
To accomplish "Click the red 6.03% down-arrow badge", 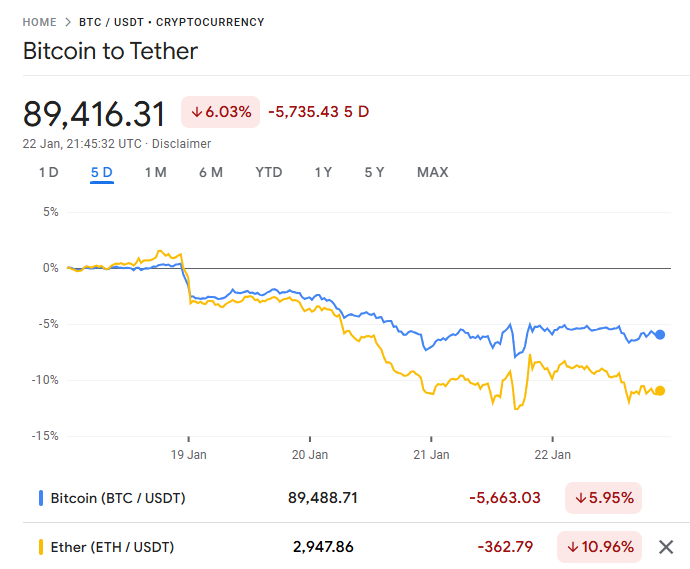I will (220, 111).
